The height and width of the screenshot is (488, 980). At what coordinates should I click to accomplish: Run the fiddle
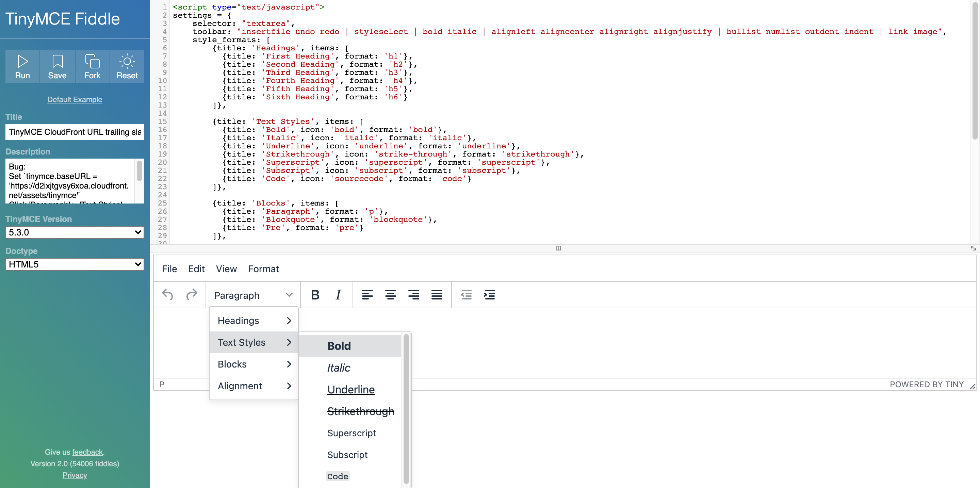pos(22,66)
